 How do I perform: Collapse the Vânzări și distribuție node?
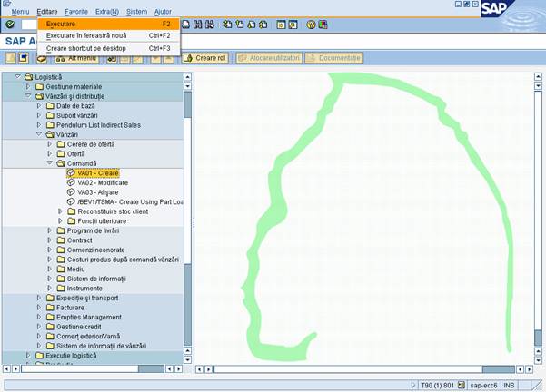pos(28,95)
